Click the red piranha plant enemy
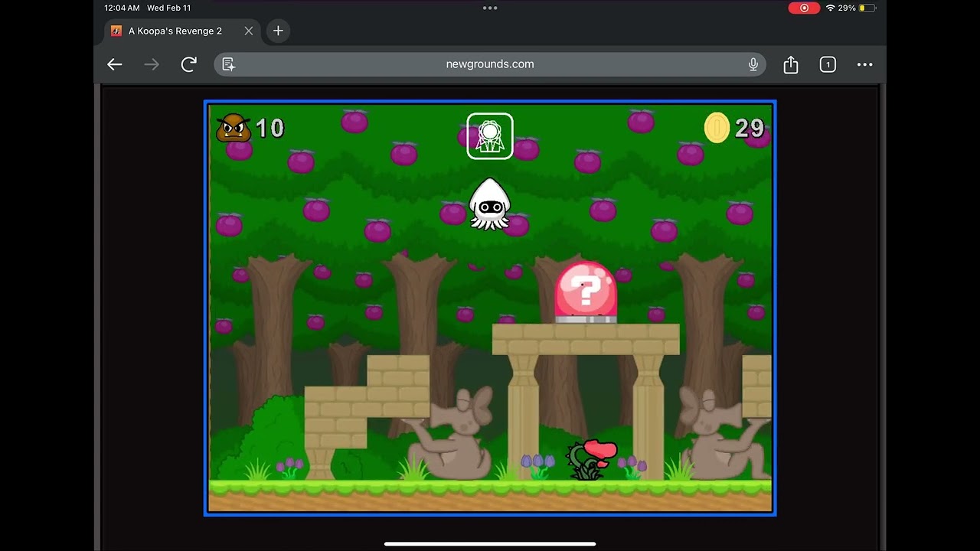Image resolution: width=980 pixels, height=551 pixels. 592,459
